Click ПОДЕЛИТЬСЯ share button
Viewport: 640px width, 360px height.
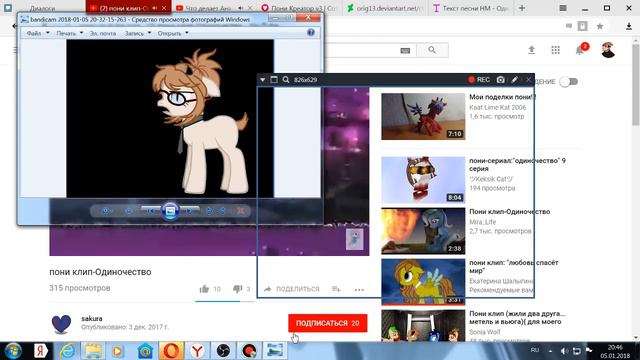(x=291, y=289)
